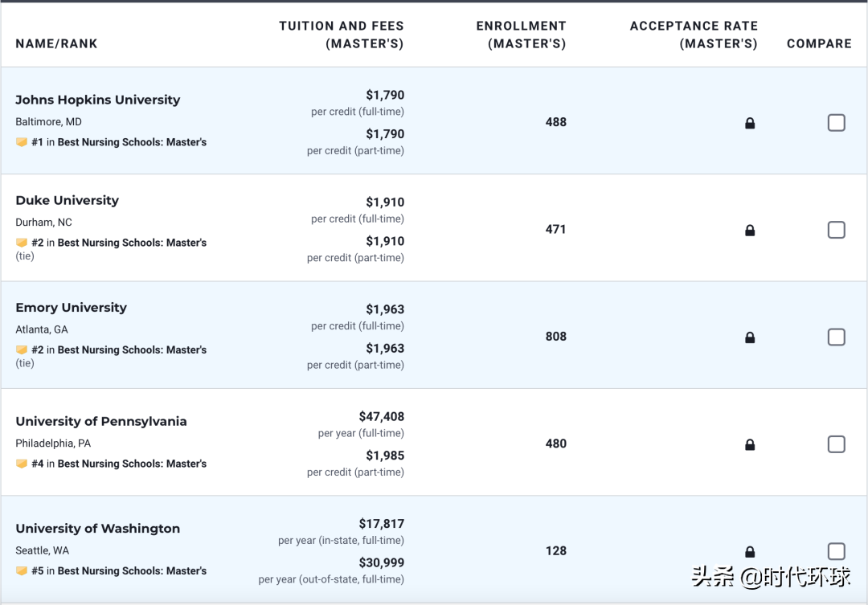This screenshot has width=868, height=605.
Task: Tick the compare checkbox for Duke University
Action: [x=836, y=230]
